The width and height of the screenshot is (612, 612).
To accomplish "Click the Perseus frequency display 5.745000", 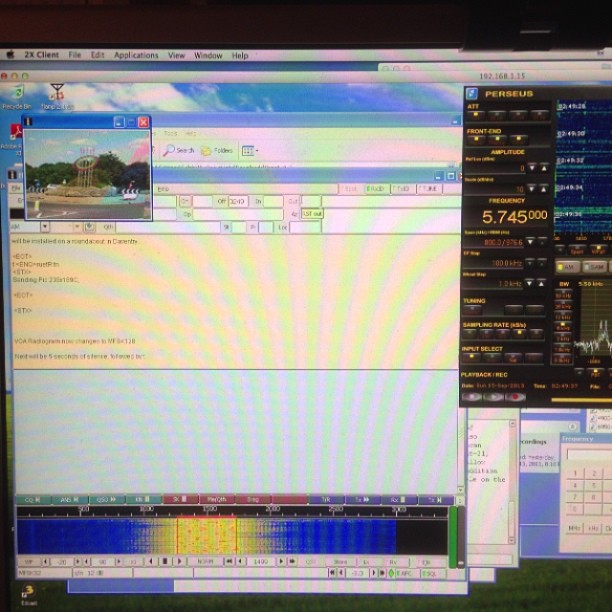I will click(514, 217).
